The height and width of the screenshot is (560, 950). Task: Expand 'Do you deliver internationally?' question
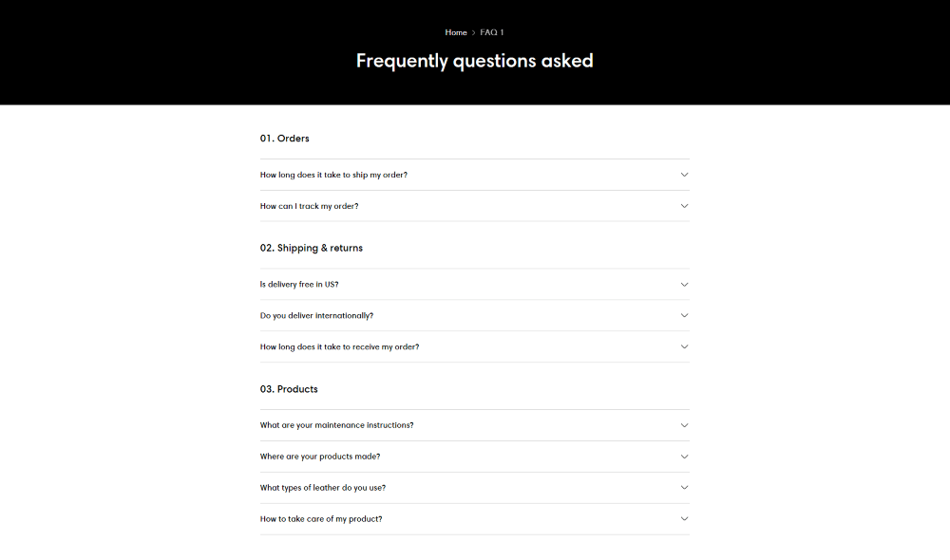[316, 315]
